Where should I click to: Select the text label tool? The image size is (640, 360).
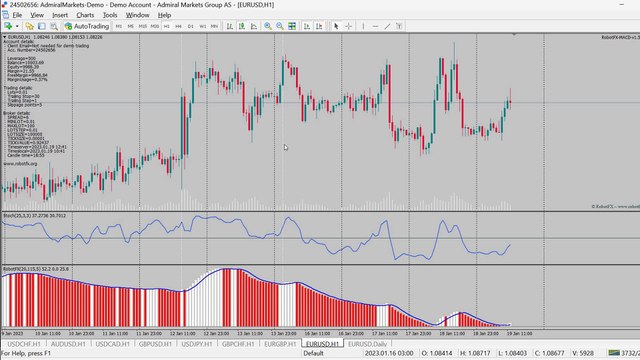399,26
